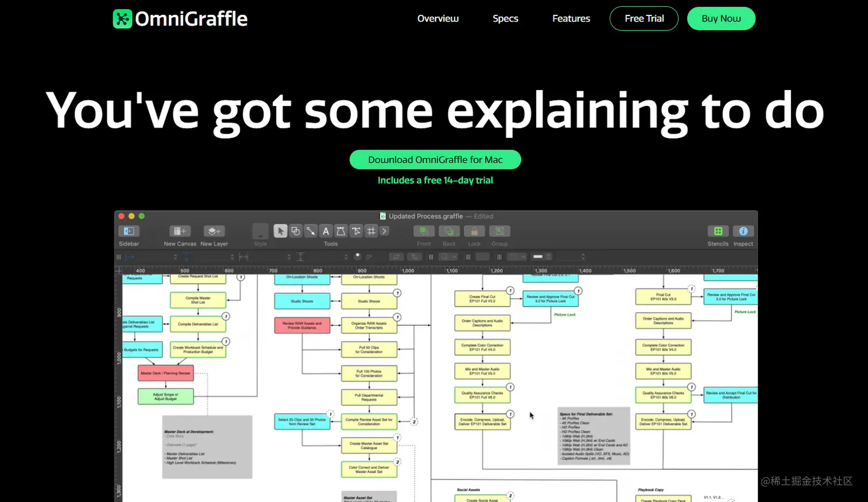Click the OmniGraffle logo

click(x=180, y=19)
